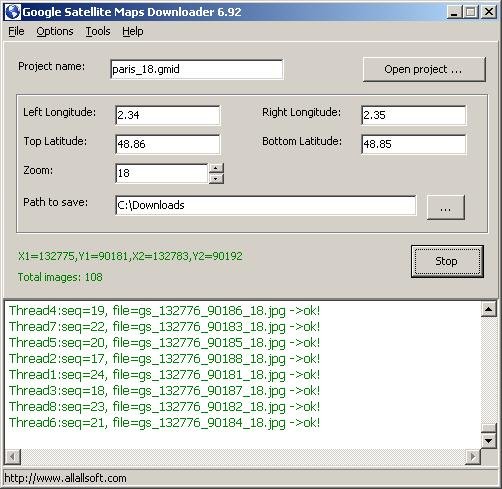Viewport: 502px width, 489px height.
Task: Maximize the Downloader window
Action: 471,12
